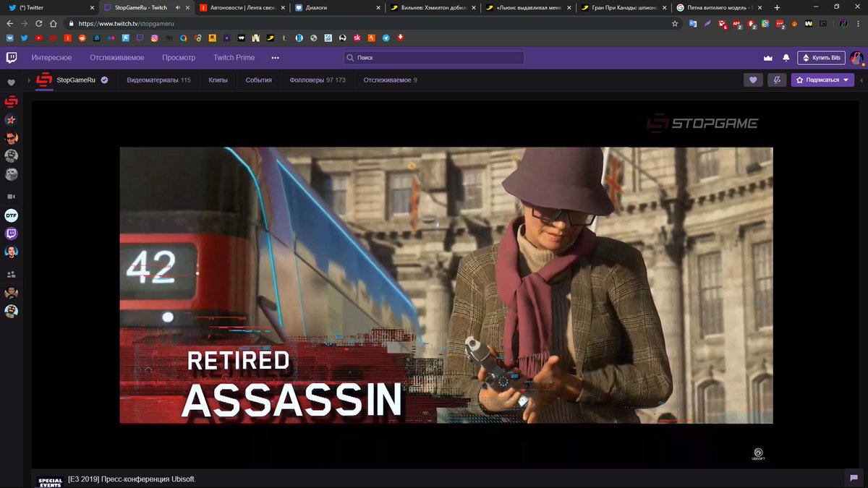Open the StopGameRu avatar in the left sidebar
The width and height of the screenshot is (868, 488).
[x=11, y=102]
